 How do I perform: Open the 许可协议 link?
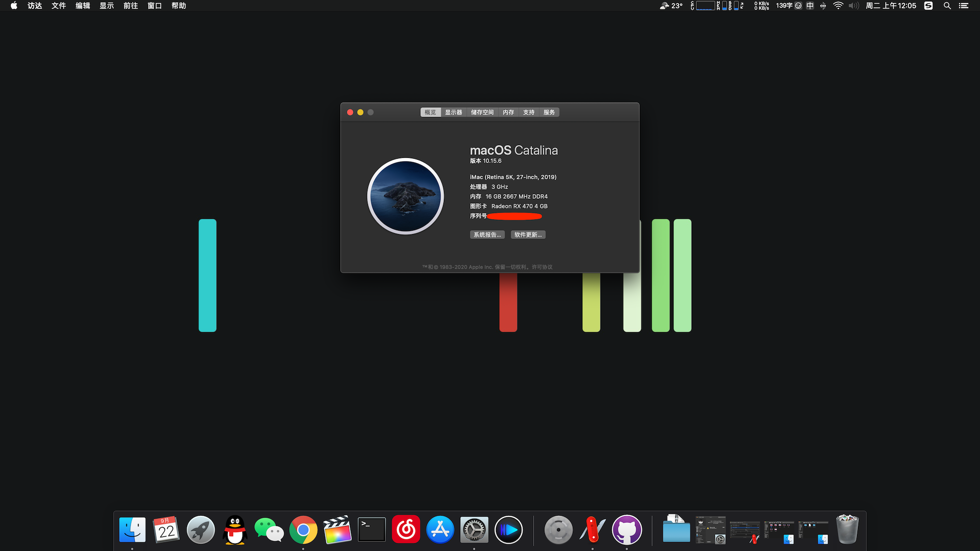542,267
